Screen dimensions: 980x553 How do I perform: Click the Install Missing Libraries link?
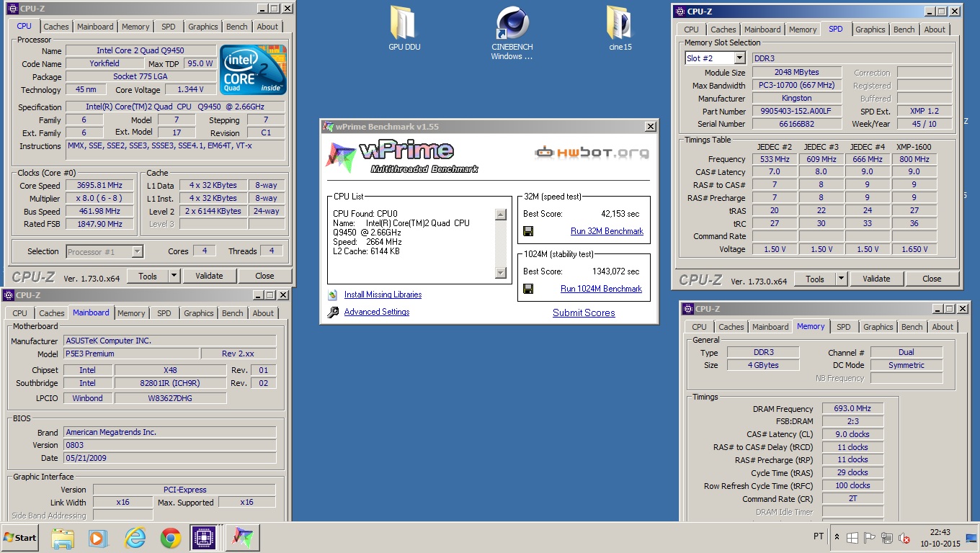coord(383,295)
